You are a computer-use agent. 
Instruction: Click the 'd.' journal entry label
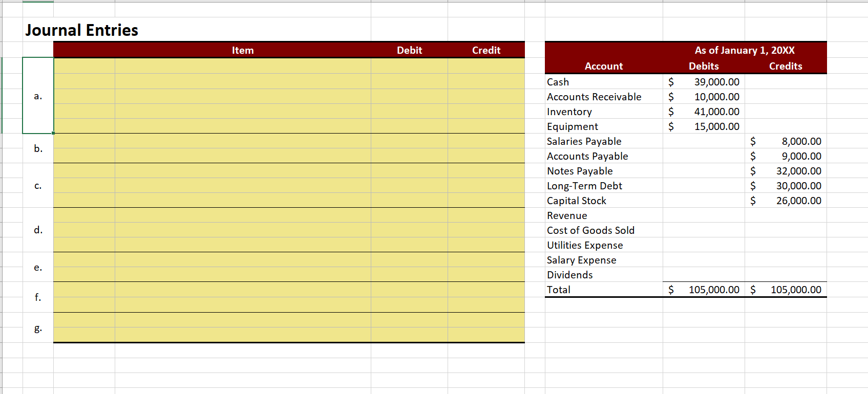38,230
